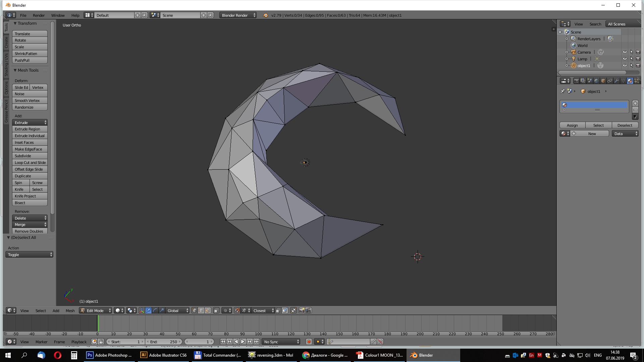
Task: Click the Subdivide button
Action: click(x=30, y=156)
